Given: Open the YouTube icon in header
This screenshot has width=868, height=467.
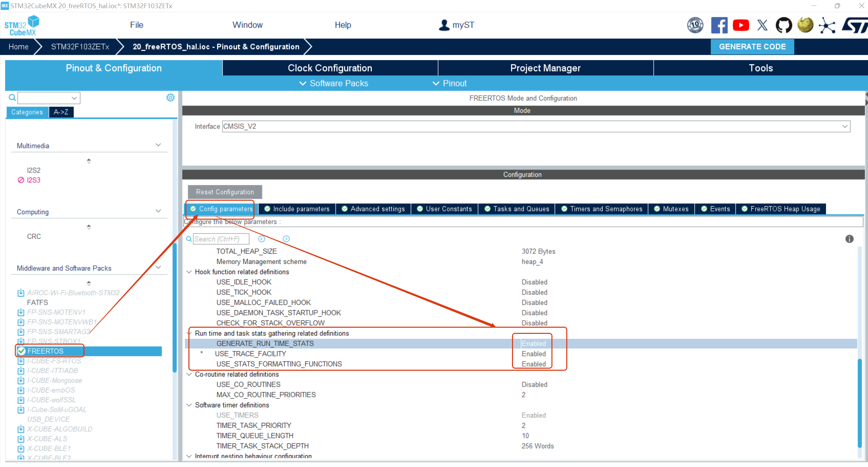Looking at the screenshot, I should [741, 25].
